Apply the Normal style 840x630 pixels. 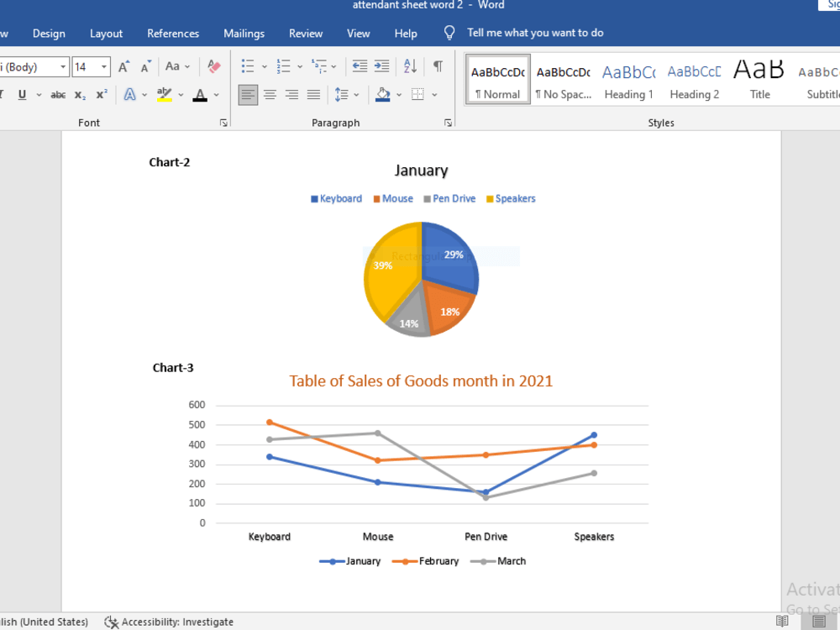click(x=497, y=79)
